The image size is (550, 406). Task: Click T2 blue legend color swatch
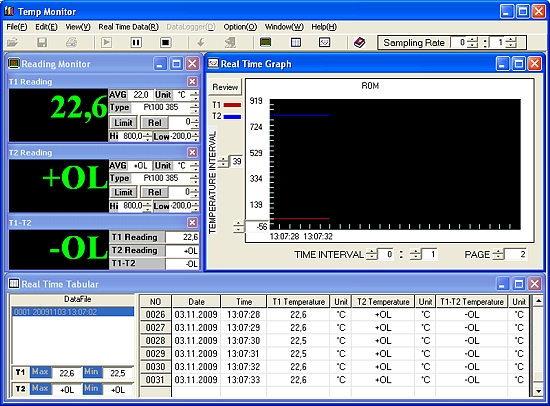(232, 117)
